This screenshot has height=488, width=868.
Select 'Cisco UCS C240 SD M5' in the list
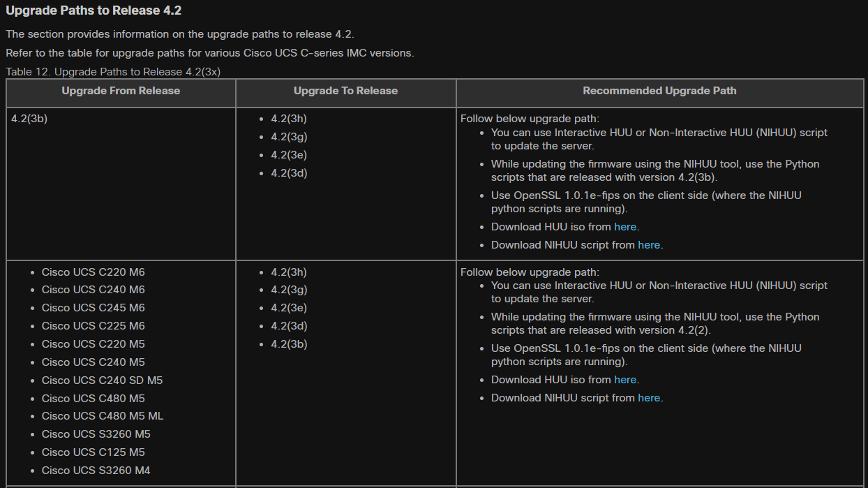[x=102, y=380]
